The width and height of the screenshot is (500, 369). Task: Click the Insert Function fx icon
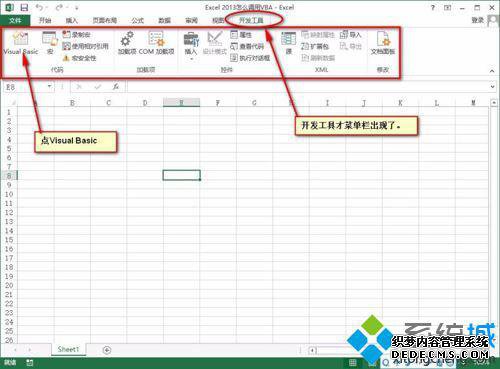(x=116, y=87)
